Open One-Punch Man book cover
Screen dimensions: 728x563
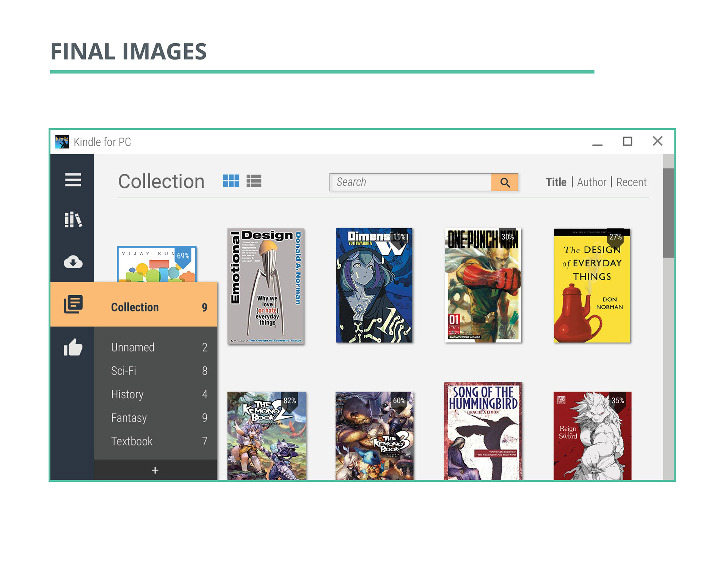click(483, 285)
